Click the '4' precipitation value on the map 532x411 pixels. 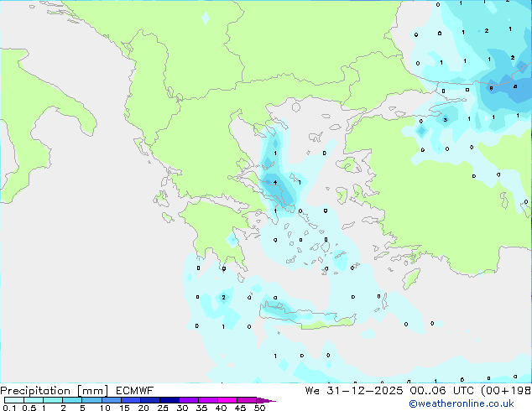coord(275,183)
